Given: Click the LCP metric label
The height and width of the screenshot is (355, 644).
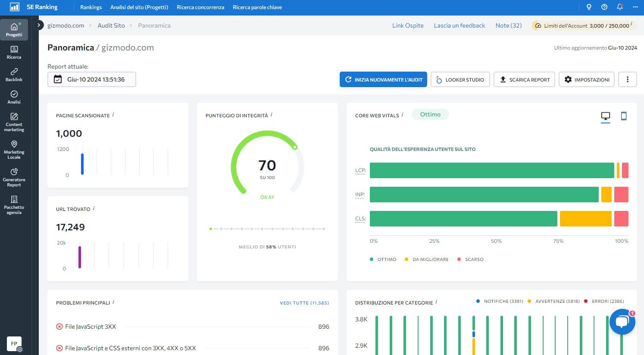Looking at the screenshot, I should (360, 170).
